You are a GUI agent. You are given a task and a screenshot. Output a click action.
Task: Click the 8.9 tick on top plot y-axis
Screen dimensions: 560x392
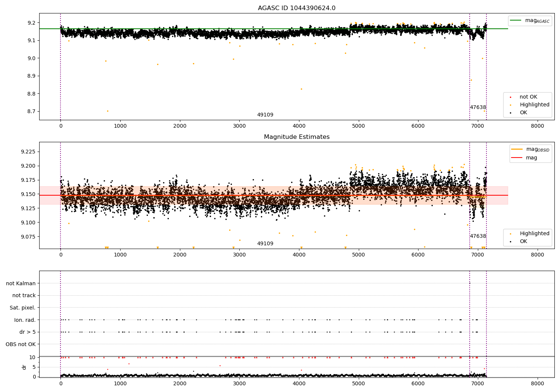[32, 76]
